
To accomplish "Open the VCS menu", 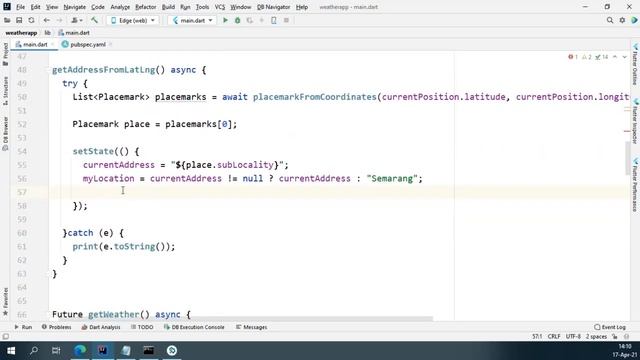I will pyautogui.click(x=220, y=7).
